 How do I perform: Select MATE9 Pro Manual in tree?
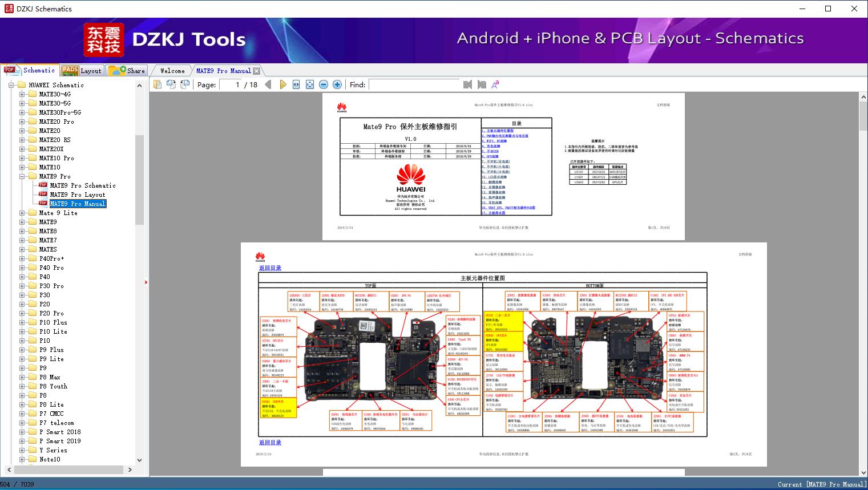78,204
